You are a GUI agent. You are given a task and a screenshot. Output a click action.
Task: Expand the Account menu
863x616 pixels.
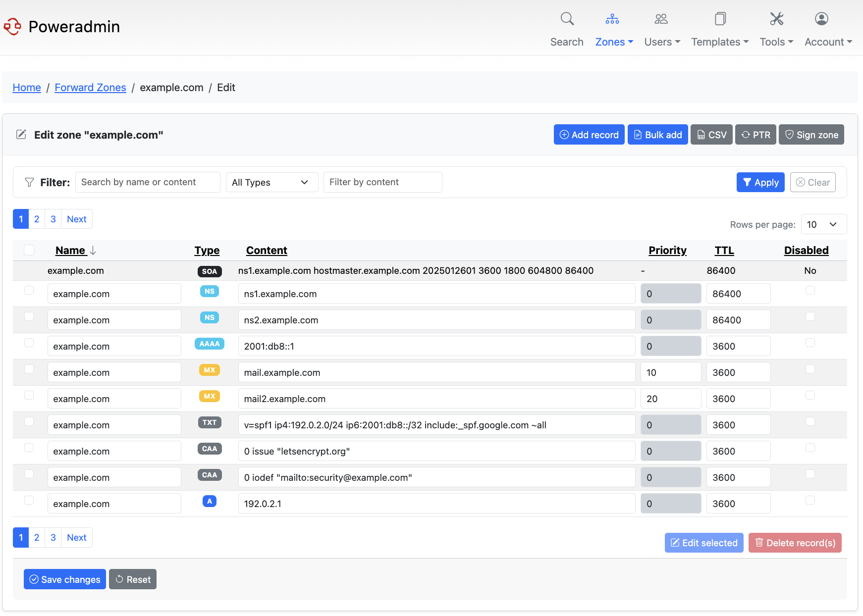pyautogui.click(x=827, y=42)
